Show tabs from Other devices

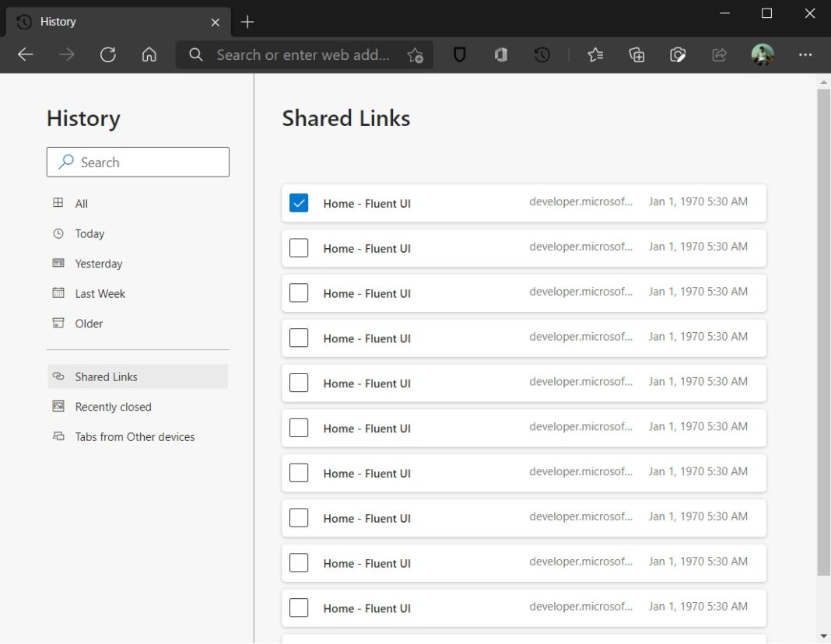(135, 436)
